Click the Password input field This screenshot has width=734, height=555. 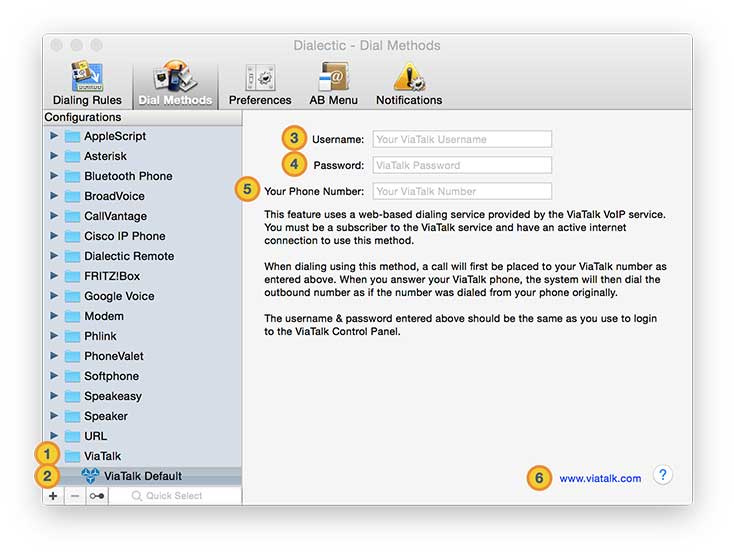462,165
